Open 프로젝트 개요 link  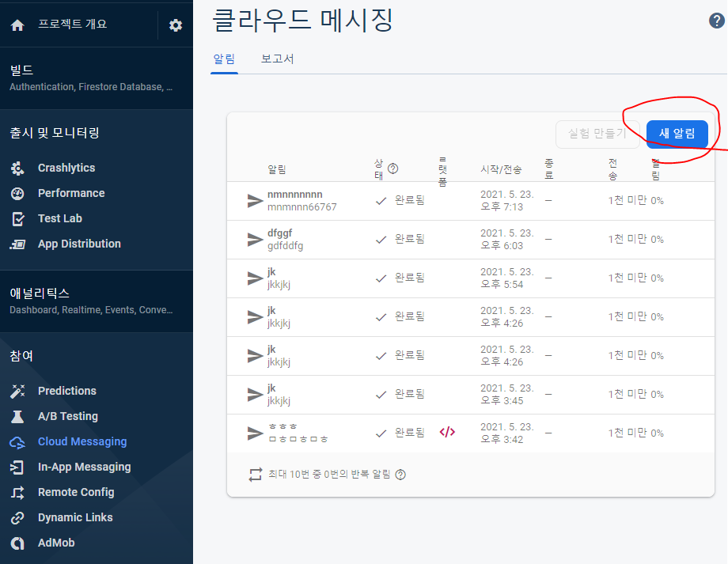pyautogui.click(x=72, y=25)
